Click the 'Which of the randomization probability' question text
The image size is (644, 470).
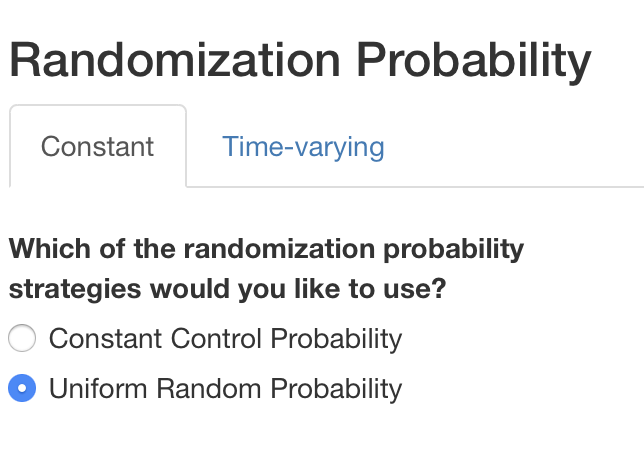(266, 250)
